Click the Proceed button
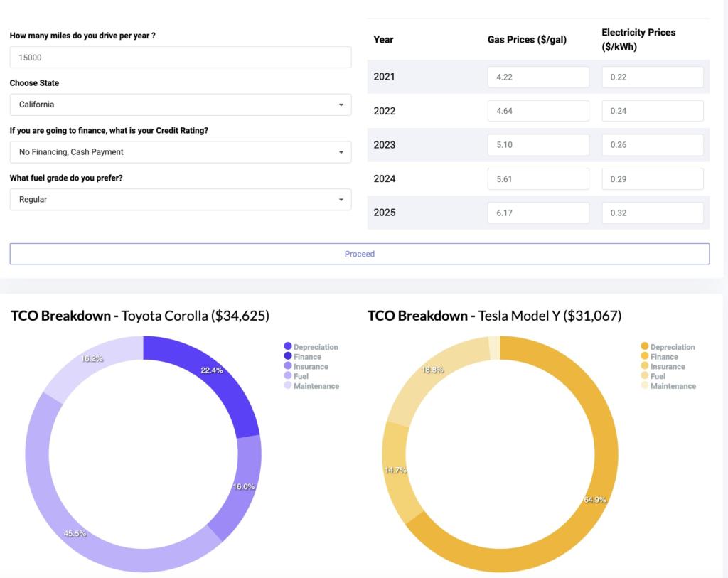Image resolution: width=728 pixels, height=578 pixels. click(360, 253)
